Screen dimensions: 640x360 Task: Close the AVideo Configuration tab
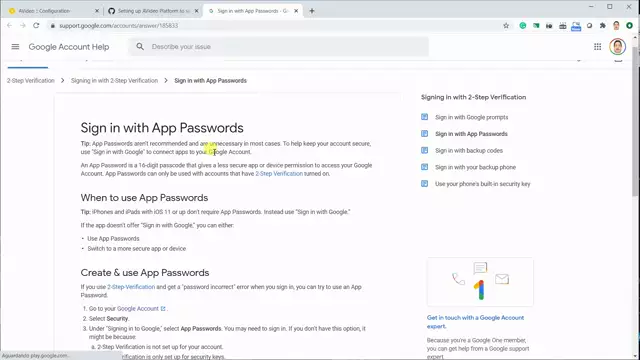pyautogui.click(x=97, y=11)
